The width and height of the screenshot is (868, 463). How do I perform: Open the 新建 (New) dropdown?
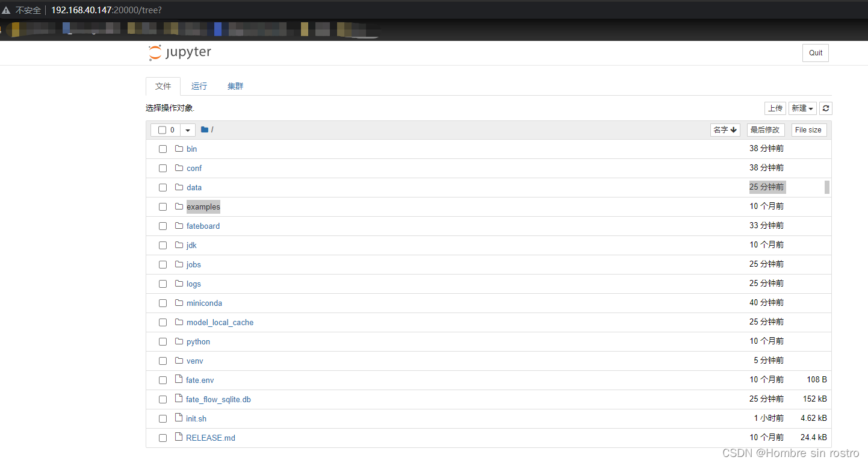tap(802, 108)
